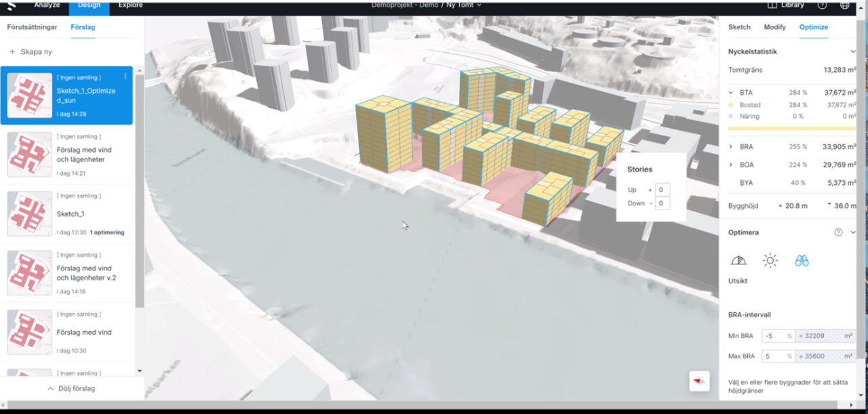This screenshot has width=868, height=414.
Task: Open the help icon in top bar
Action: pos(822,5)
